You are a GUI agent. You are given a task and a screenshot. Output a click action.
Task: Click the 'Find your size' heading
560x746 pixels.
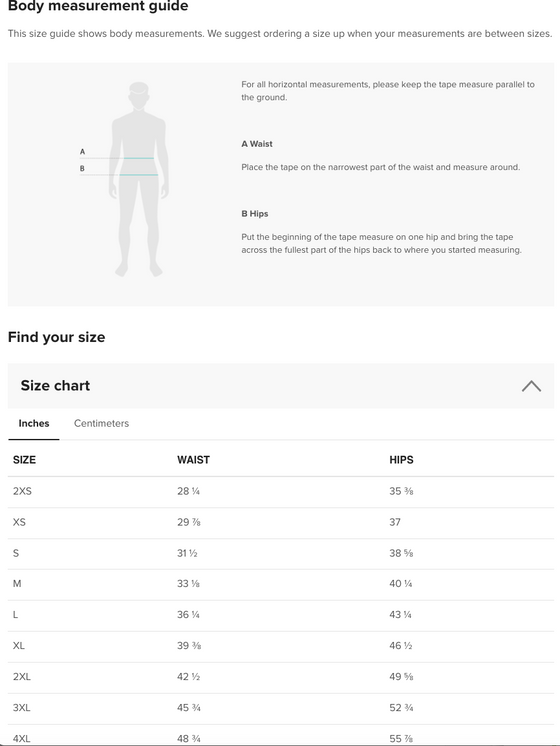pyautogui.click(x=56, y=337)
